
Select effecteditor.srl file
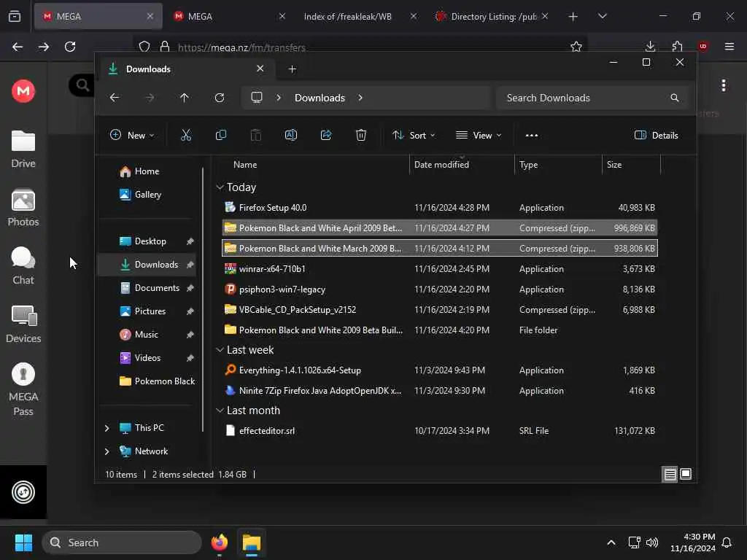pos(439,431)
